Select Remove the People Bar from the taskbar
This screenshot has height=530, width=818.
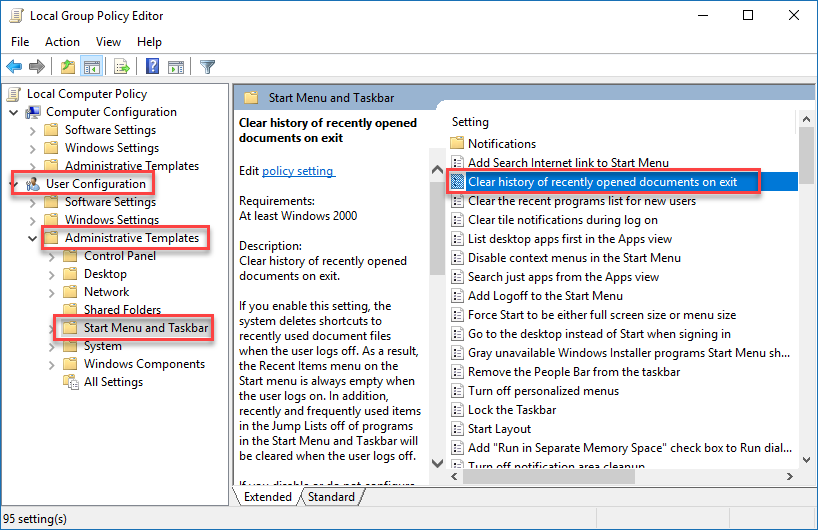(574, 372)
